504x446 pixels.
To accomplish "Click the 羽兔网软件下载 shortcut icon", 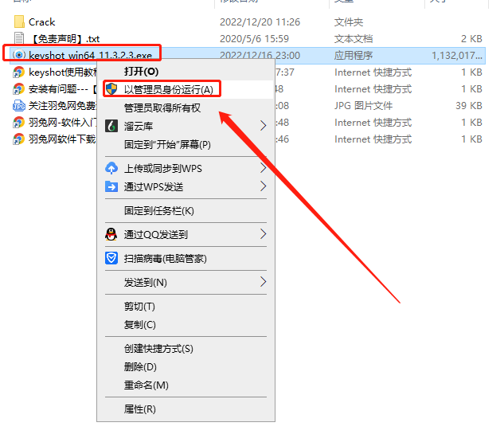I will tap(18, 139).
